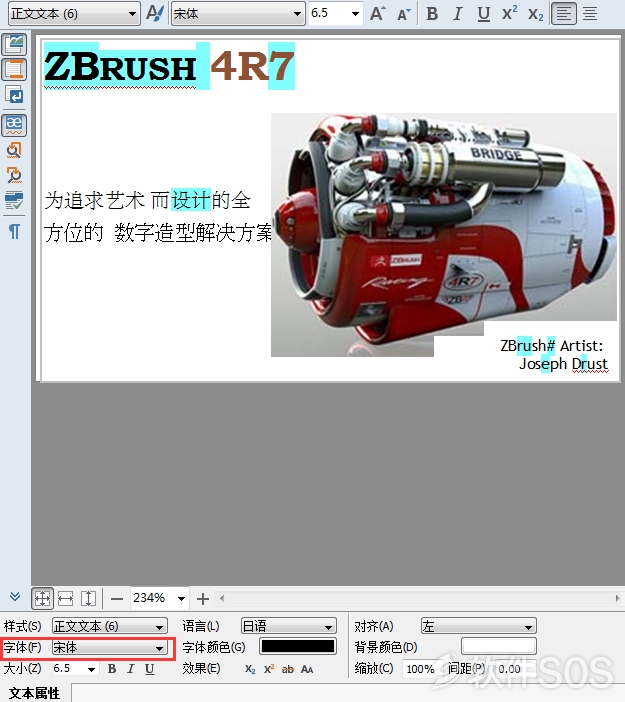This screenshot has height=702, width=625.
Task: Open 语言(L) dropdown showing 日语
Action: tap(288, 626)
